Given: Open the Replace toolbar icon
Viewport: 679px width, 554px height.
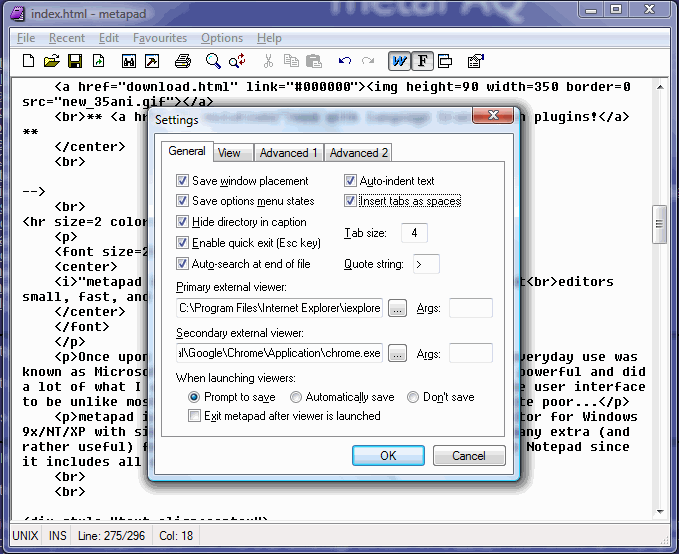Looking at the screenshot, I should [x=237, y=61].
